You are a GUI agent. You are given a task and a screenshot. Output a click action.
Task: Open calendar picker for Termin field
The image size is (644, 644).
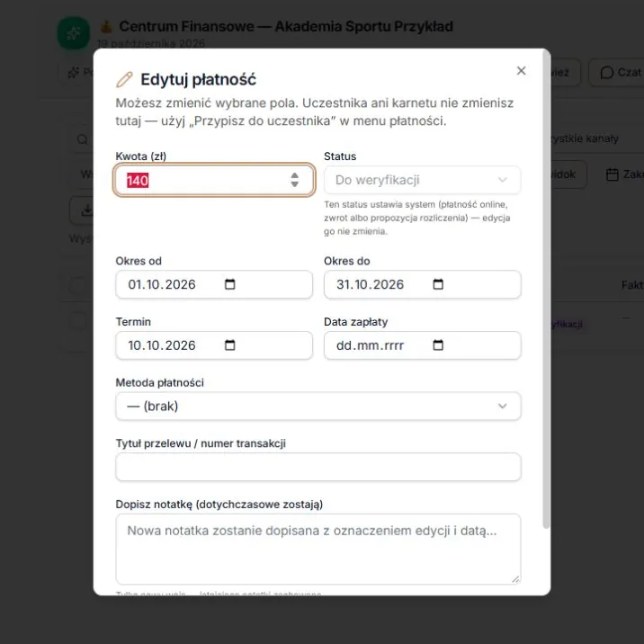[x=230, y=345]
